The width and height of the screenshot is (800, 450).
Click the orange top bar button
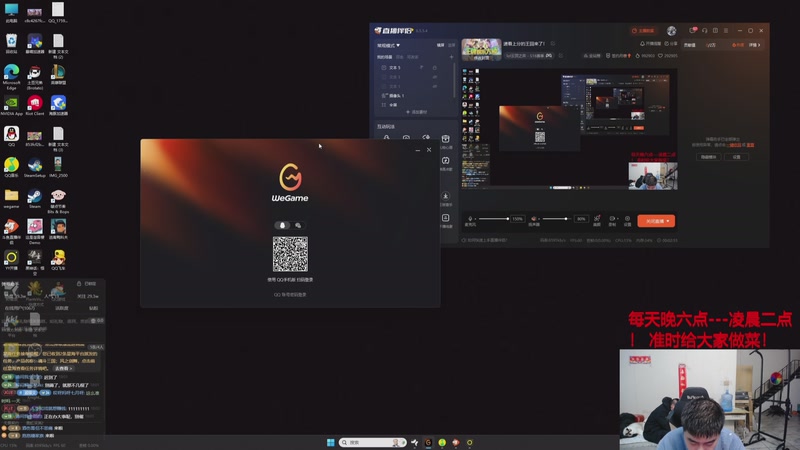point(643,31)
